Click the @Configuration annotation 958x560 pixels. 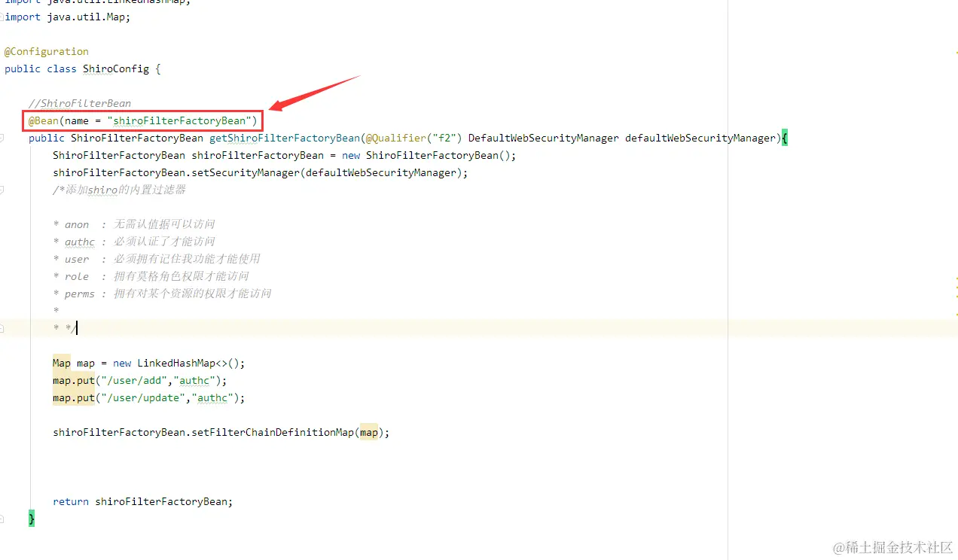pos(47,51)
